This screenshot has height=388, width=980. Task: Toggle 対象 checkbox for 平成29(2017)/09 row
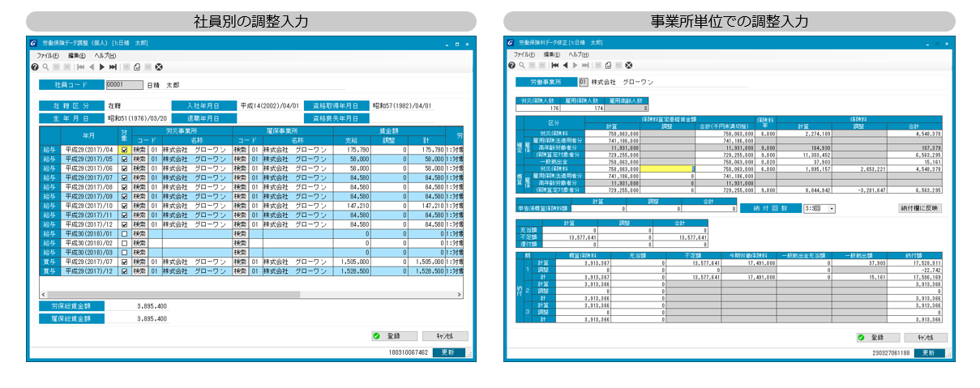tap(124, 197)
